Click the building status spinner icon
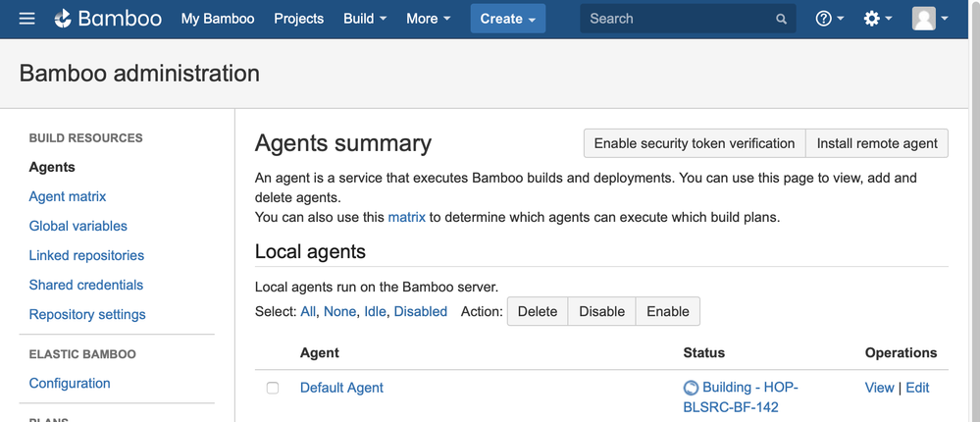980x422 pixels. click(x=691, y=389)
